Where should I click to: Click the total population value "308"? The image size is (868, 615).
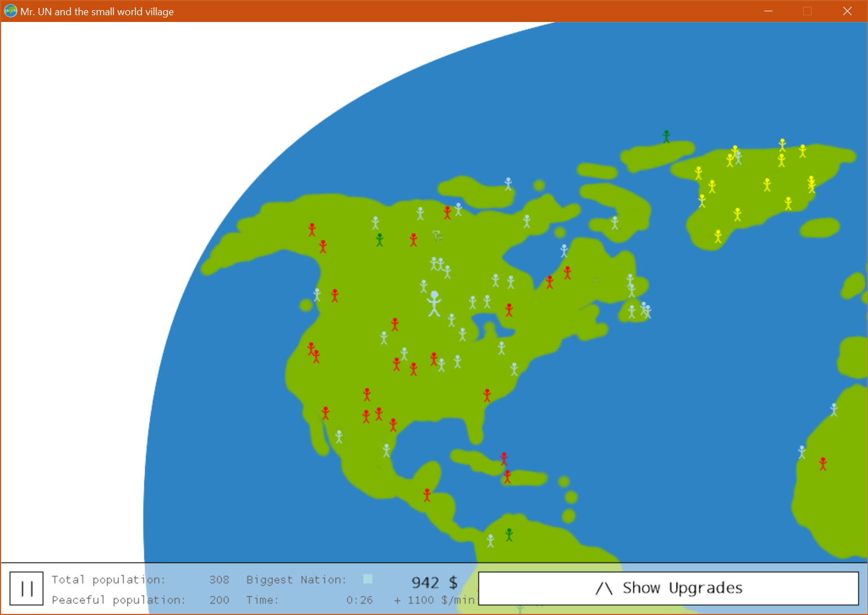(219, 579)
